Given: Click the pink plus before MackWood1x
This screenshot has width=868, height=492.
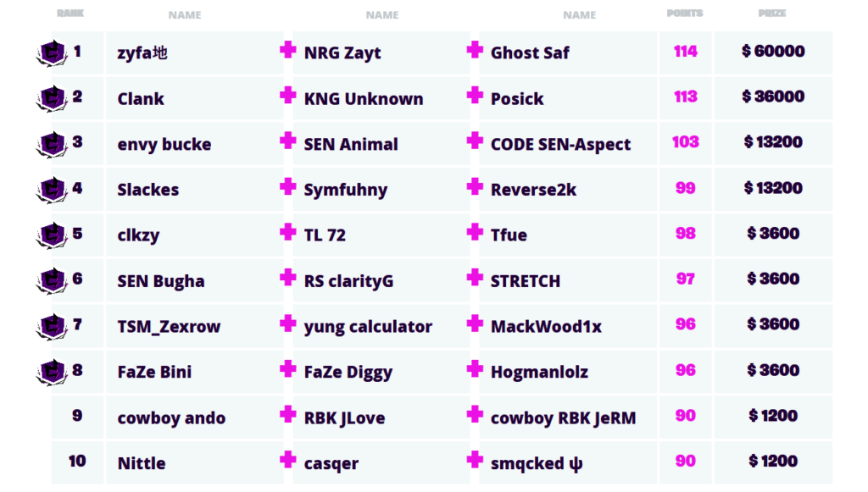Looking at the screenshot, I should 475,323.
